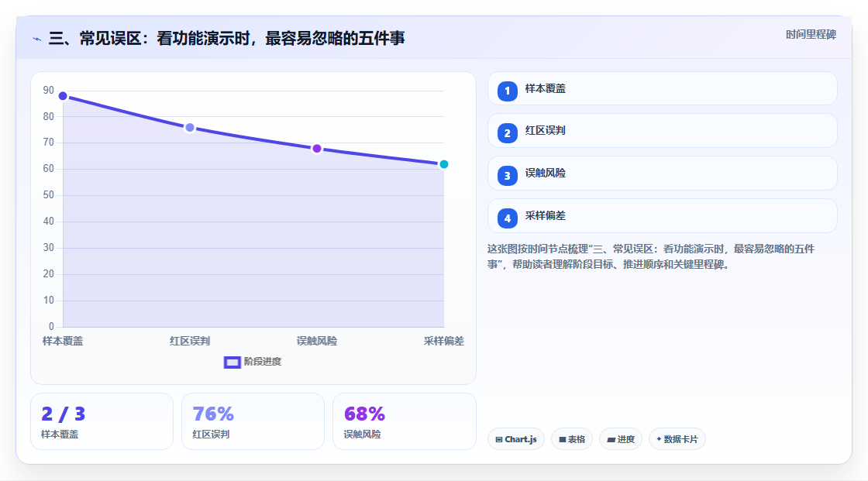Select the 采样偏差 list item
This screenshot has width=868, height=481.
point(662,216)
